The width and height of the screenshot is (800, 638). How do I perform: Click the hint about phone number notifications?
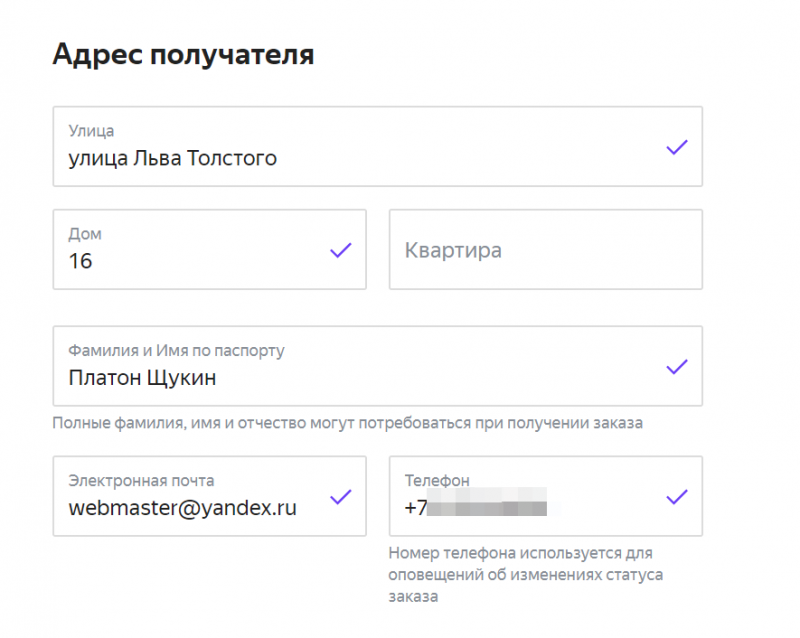pyautogui.click(x=526, y=574)
